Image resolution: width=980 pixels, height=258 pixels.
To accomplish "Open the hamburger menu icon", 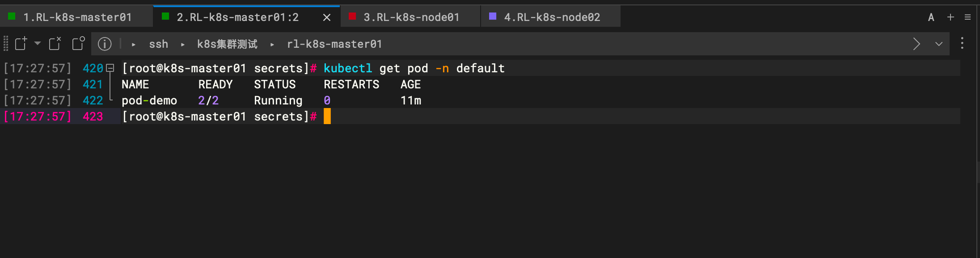I will [967, 17].
